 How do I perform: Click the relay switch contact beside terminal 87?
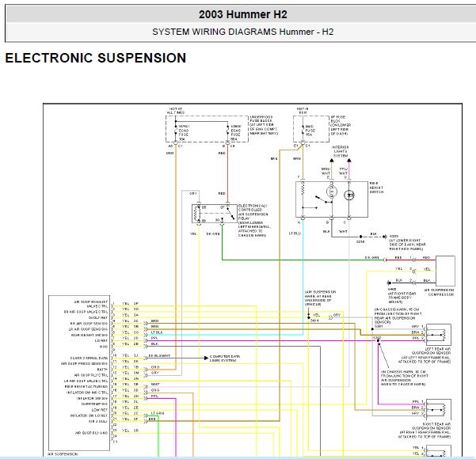[x=231, y=214]
